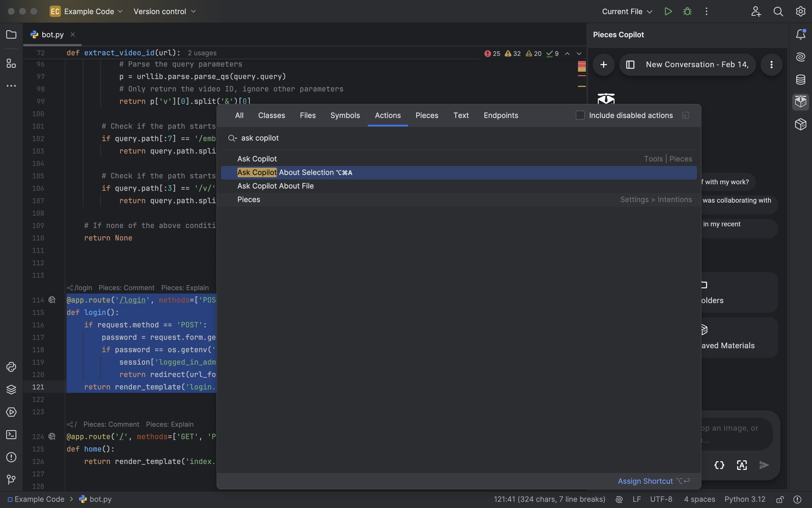The width and height of the screenshot is (812, 508).
Task: Click the problems indicator in the status bar
Action: click(x=797, y=499)
